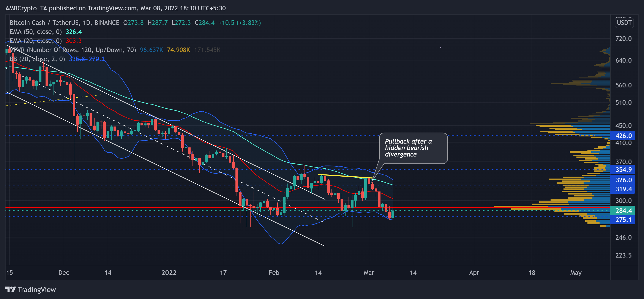Click the 426.0 price label

[x=622, y=136]
